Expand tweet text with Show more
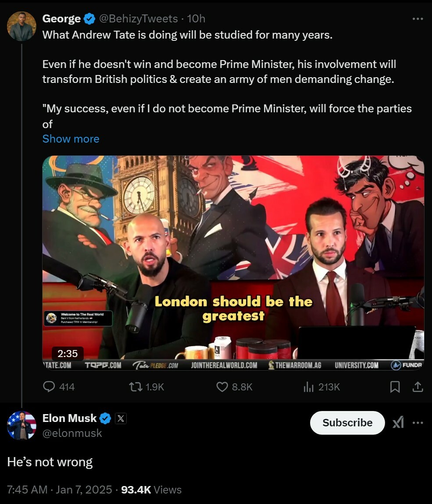This screenshot has height=504, width=432. [x=71, y=139]
